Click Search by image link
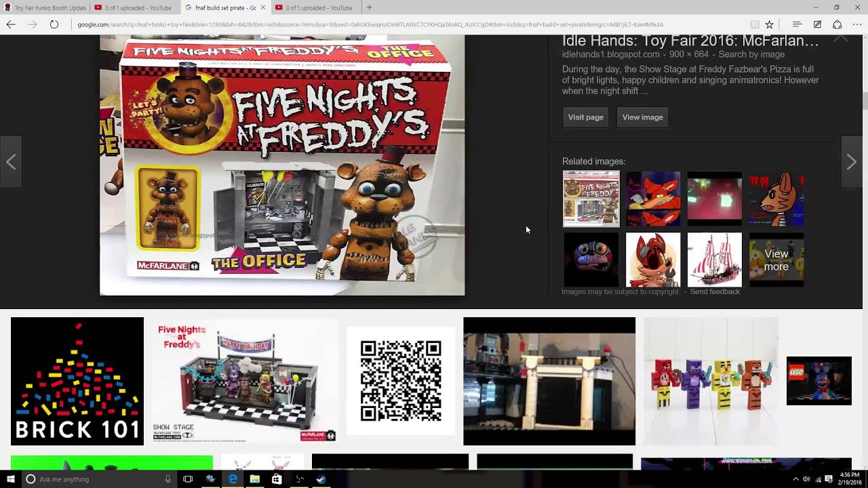Viewport: 868px width, 488px height. coord(751,54)
